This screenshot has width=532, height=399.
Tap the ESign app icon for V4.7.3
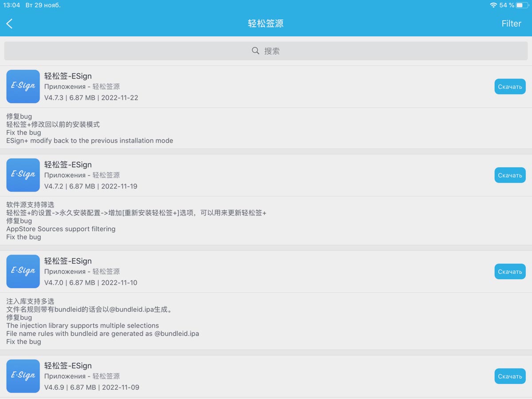coord(23,86)
